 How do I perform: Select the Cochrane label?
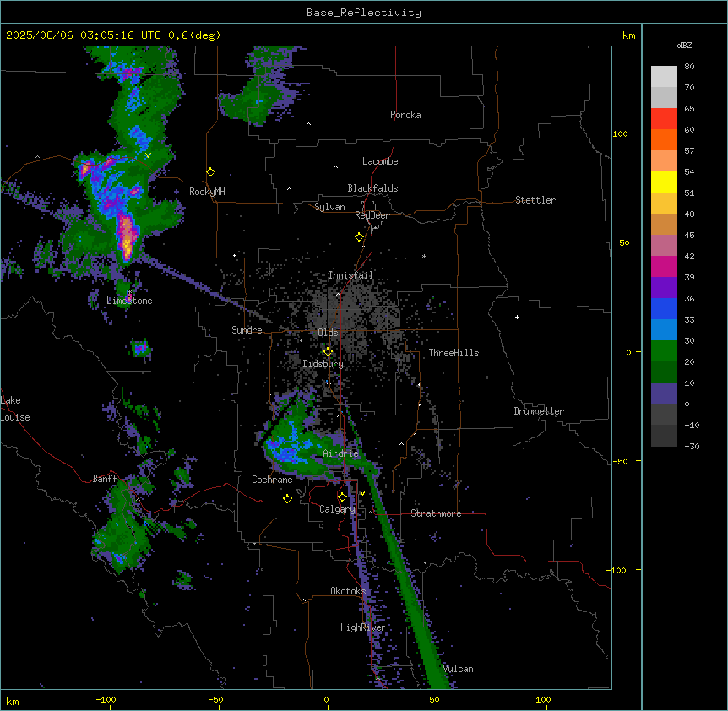[272, 480]
